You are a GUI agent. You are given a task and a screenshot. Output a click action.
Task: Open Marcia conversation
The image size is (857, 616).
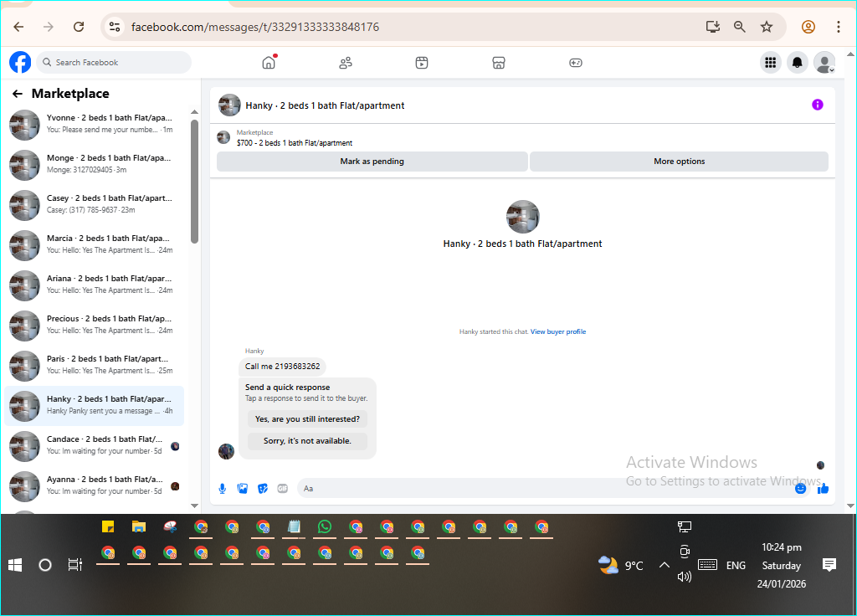click(94, 245)
